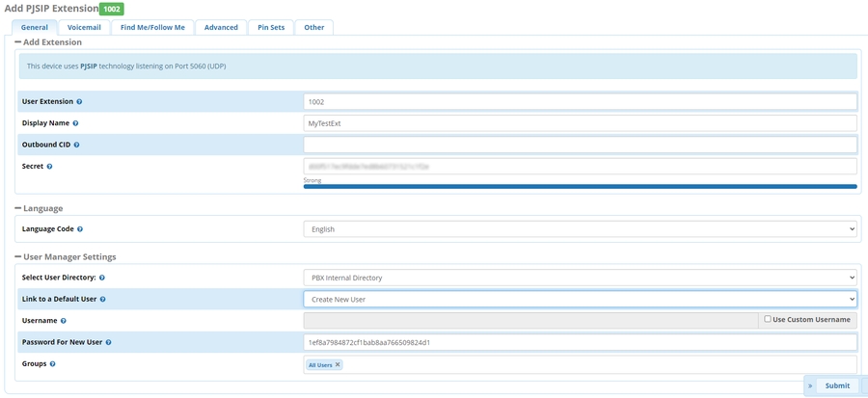Click help icon next to Secret

[x=49, y=167]
